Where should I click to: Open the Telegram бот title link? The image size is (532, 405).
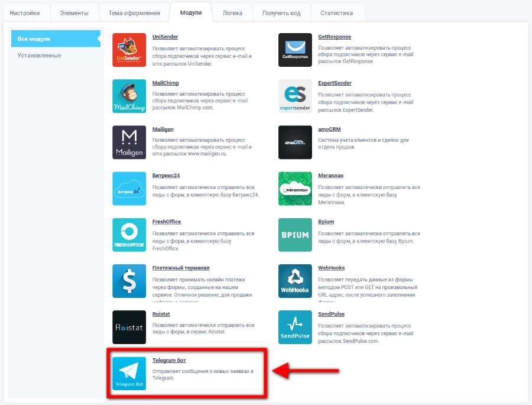(169, 360)
